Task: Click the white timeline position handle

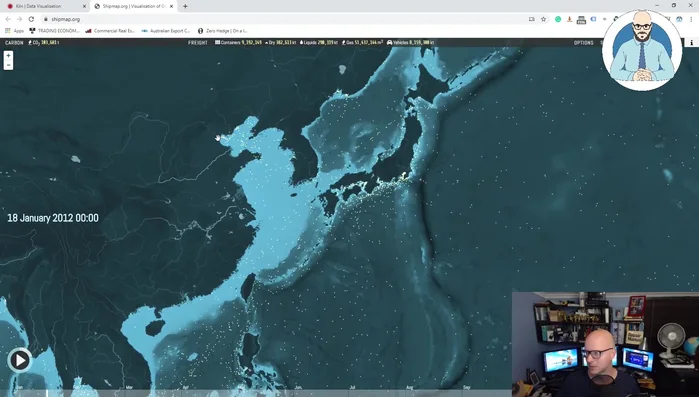Action: (47, 393)
